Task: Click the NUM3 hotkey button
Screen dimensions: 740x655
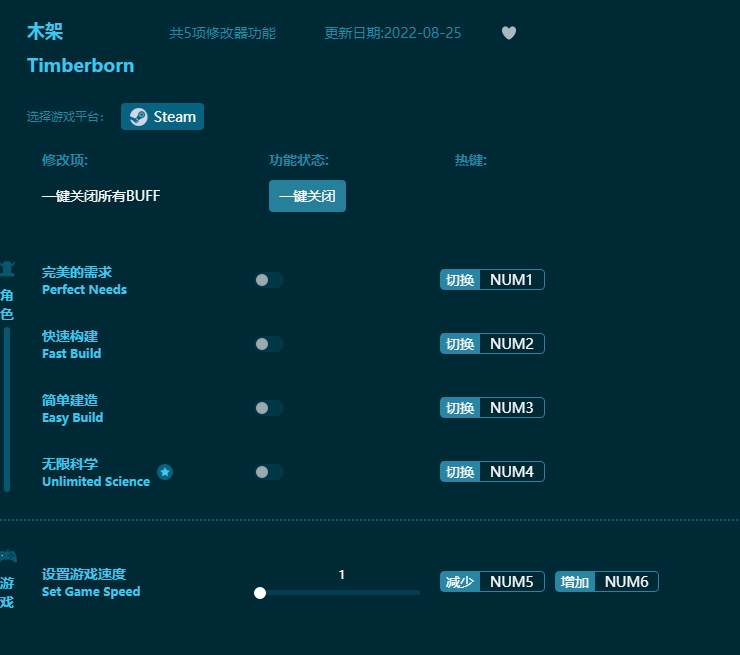Action: click(492, 408)
